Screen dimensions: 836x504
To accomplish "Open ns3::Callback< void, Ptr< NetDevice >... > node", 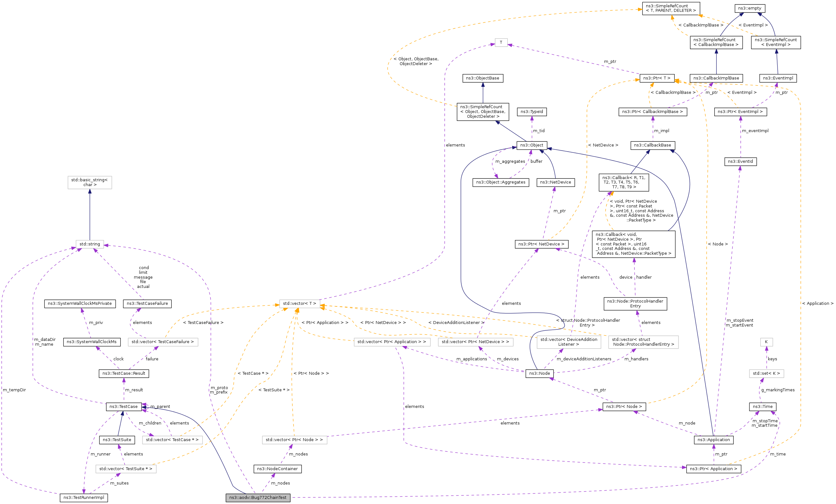I will coord(633,244).
